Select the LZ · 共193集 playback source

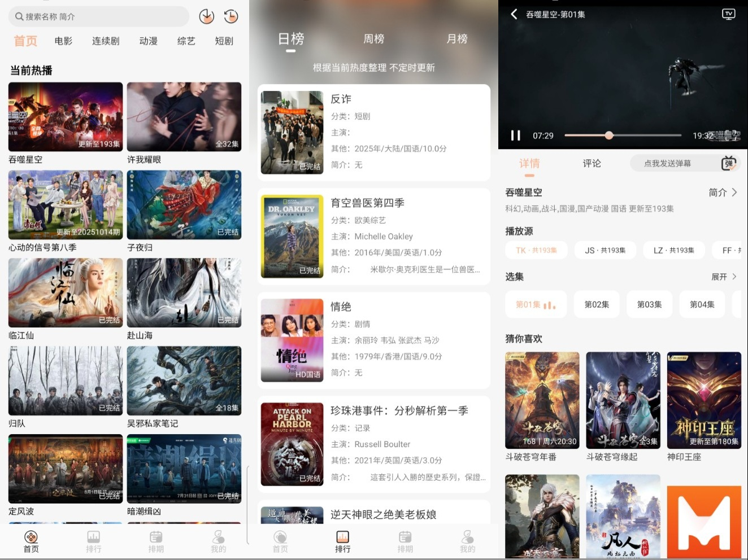674,250
